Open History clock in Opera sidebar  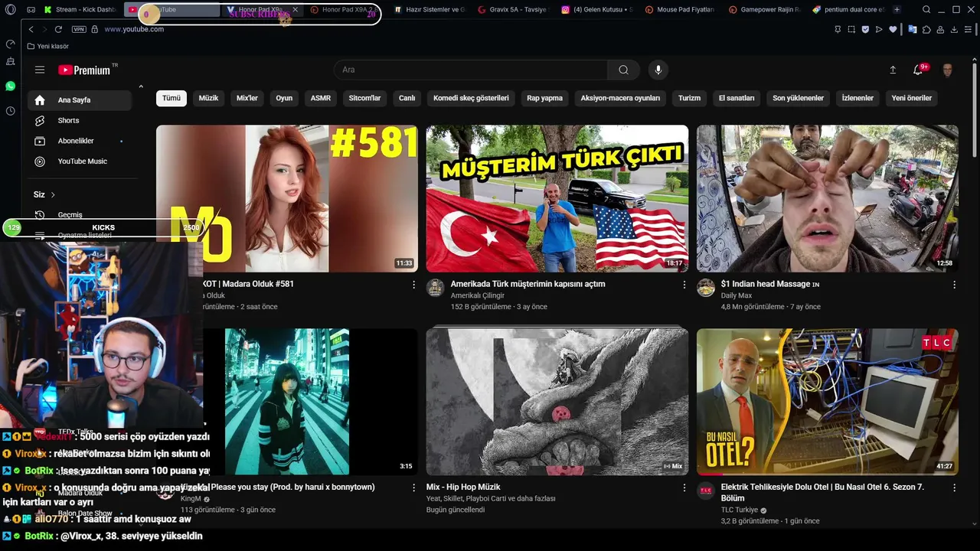(x=10, y=111)
